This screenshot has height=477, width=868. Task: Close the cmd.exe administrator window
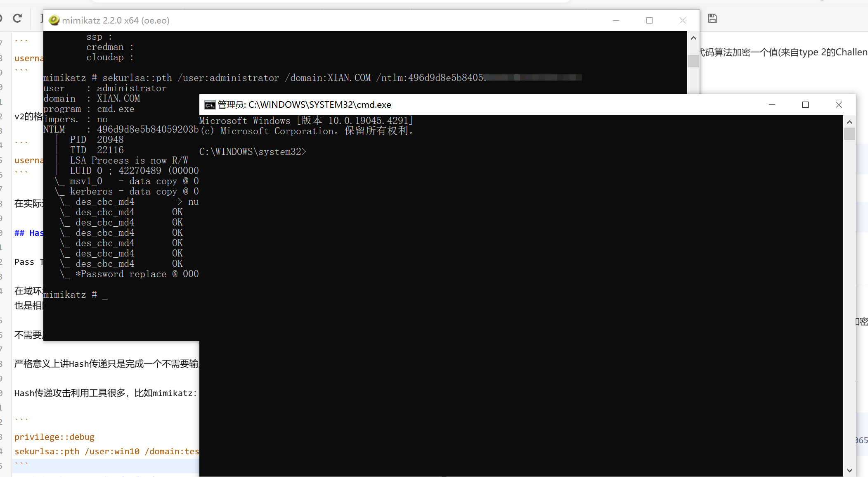[839, 105]
